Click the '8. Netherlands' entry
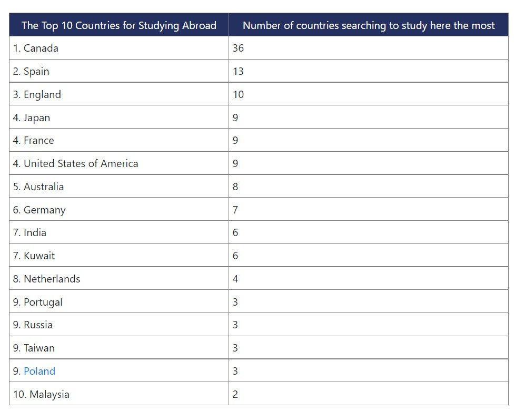This screenshot has height=420, width=515. [x=119, y=279]
